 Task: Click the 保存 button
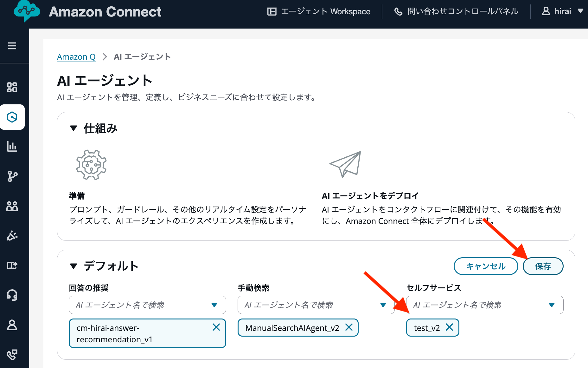543,266
